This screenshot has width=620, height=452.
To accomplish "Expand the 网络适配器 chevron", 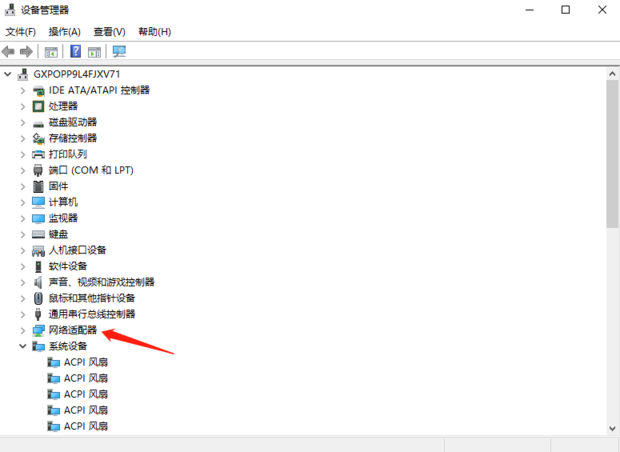I will tap(23, 330).
